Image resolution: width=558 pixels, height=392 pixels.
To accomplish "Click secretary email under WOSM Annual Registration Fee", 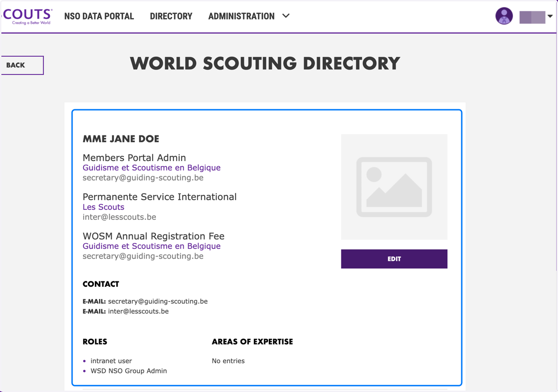I will point(143,256).
